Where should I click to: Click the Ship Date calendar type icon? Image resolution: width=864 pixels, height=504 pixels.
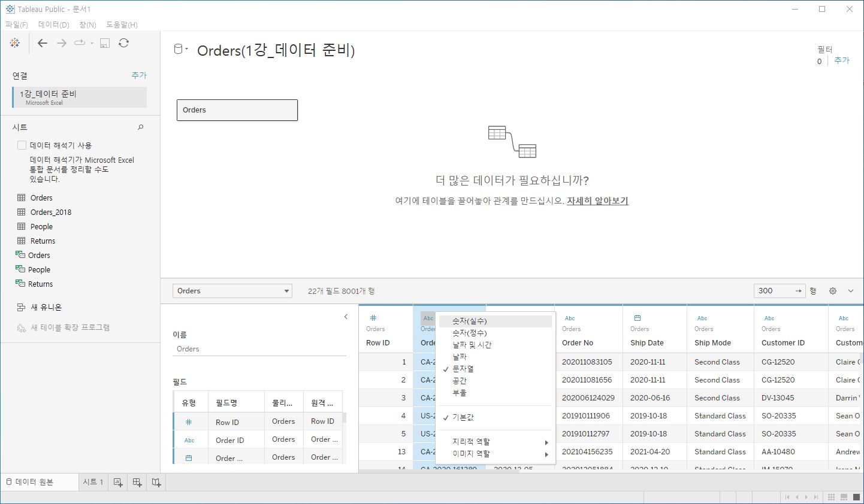(638, 318)
